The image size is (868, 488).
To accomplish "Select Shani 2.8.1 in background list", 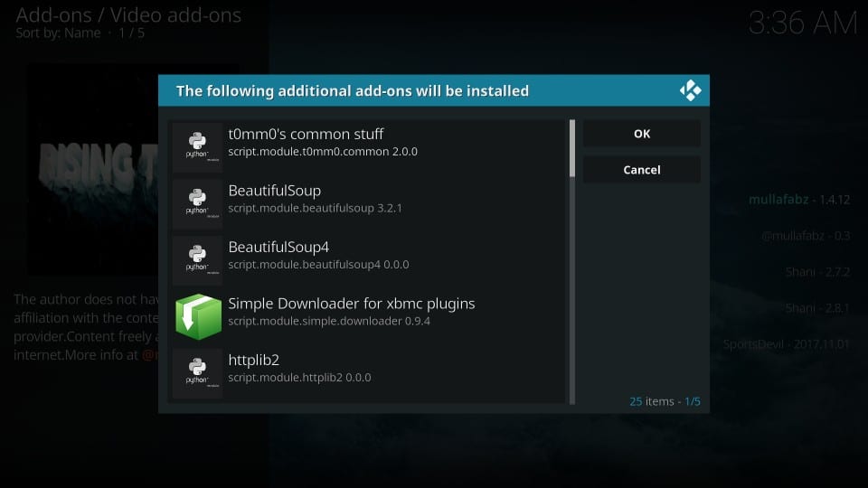I will [817, 307].
